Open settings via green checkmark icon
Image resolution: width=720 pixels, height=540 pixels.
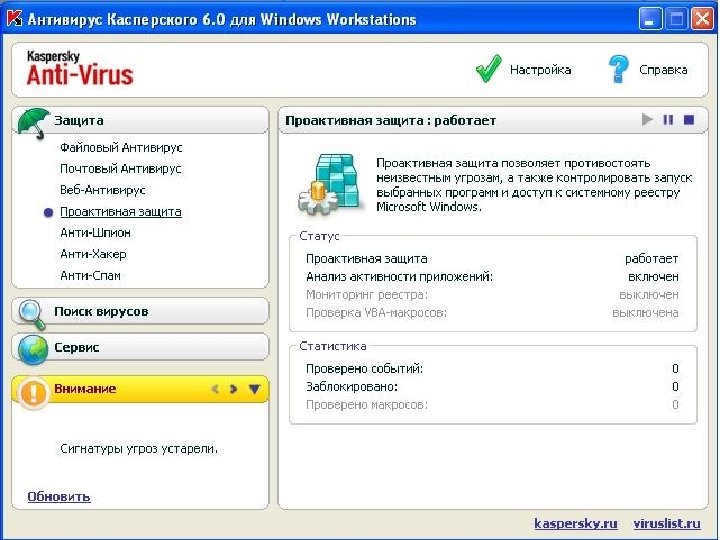(489, 69)
